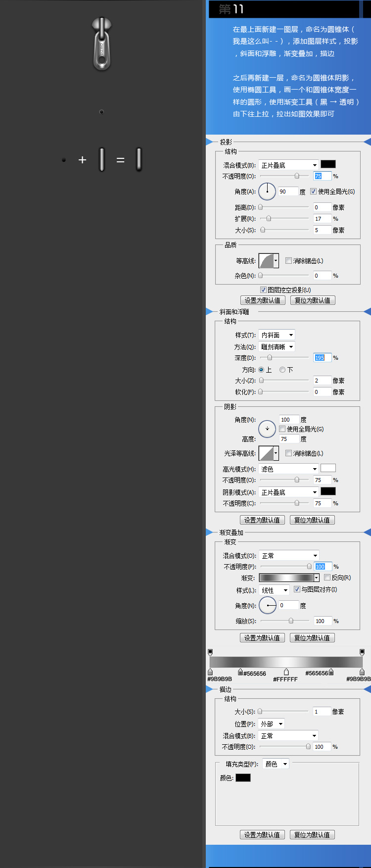Select the right opacity stop above gradient bar
Screen dimensions: 371x868
[362, 652]
